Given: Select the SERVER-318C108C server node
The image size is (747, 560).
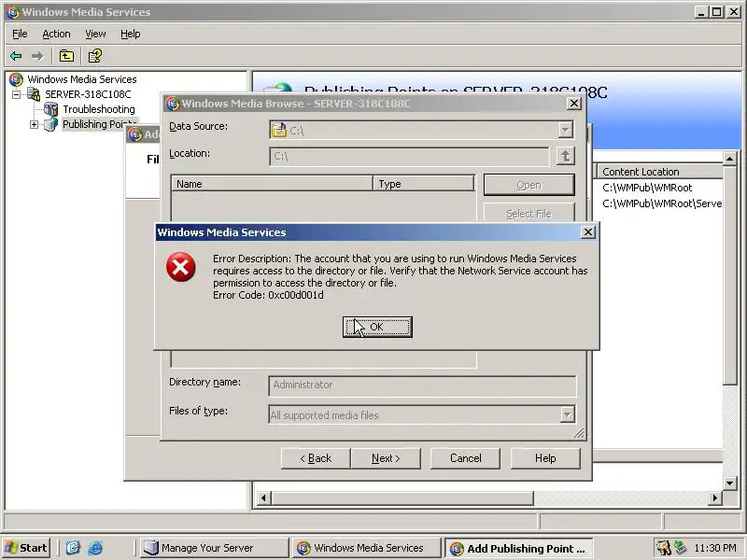Looking at the screenshot, I should tap(88, 94).
